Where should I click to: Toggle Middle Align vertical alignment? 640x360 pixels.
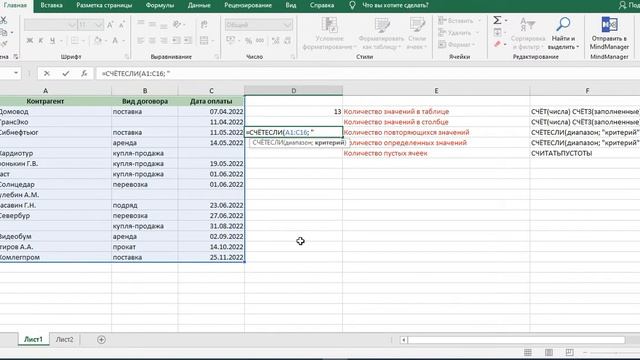152,25
